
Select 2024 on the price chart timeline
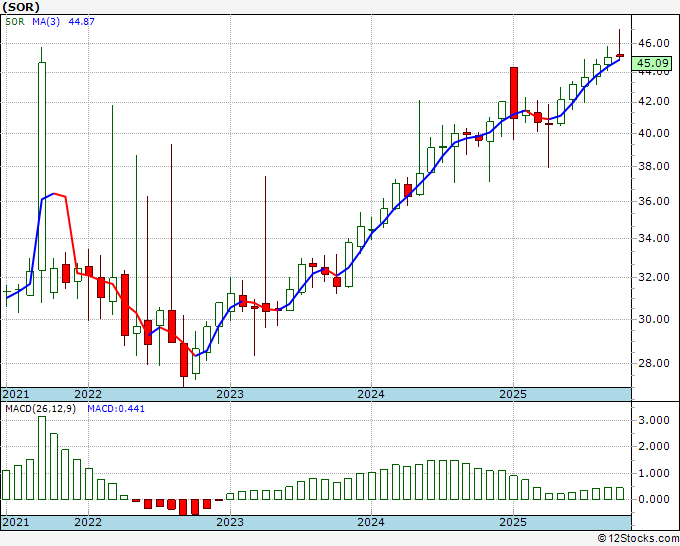371,394
